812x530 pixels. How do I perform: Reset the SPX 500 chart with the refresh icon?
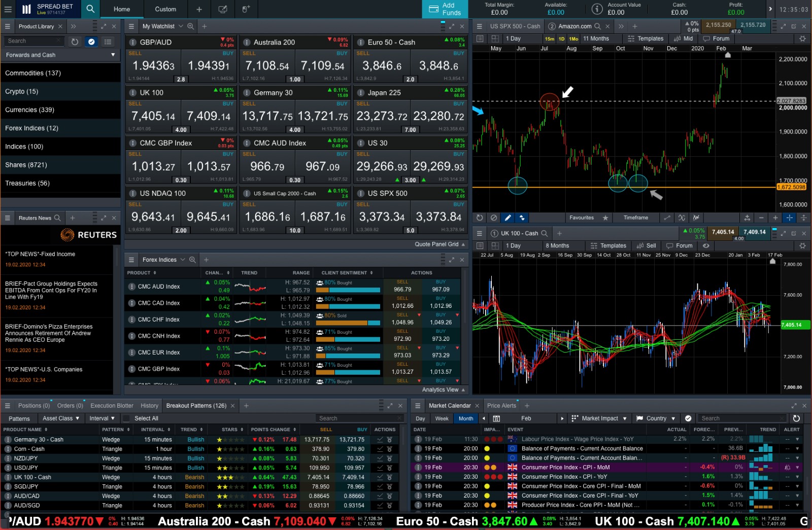480,218
